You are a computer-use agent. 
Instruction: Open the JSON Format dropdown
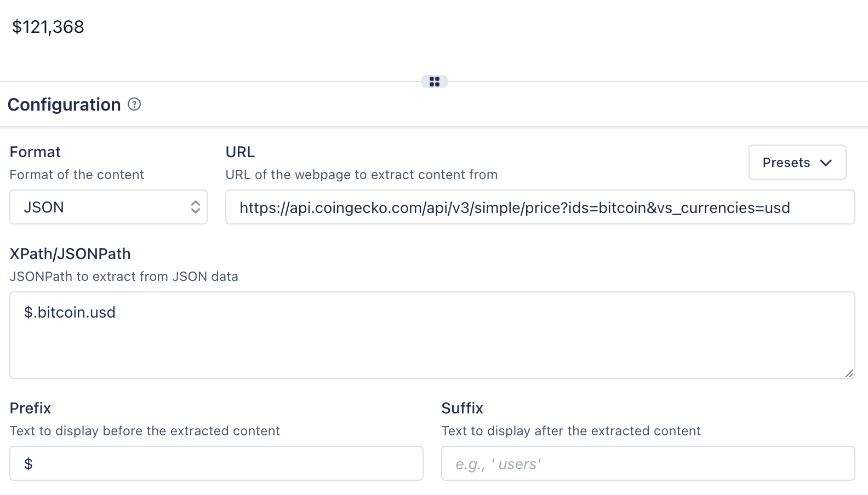[108, 207]
